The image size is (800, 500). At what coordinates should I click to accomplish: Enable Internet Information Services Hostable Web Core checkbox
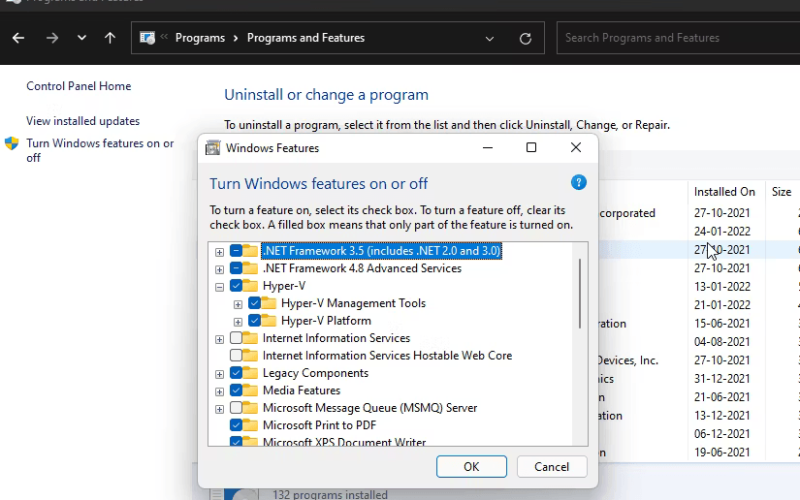pos(236,355)
